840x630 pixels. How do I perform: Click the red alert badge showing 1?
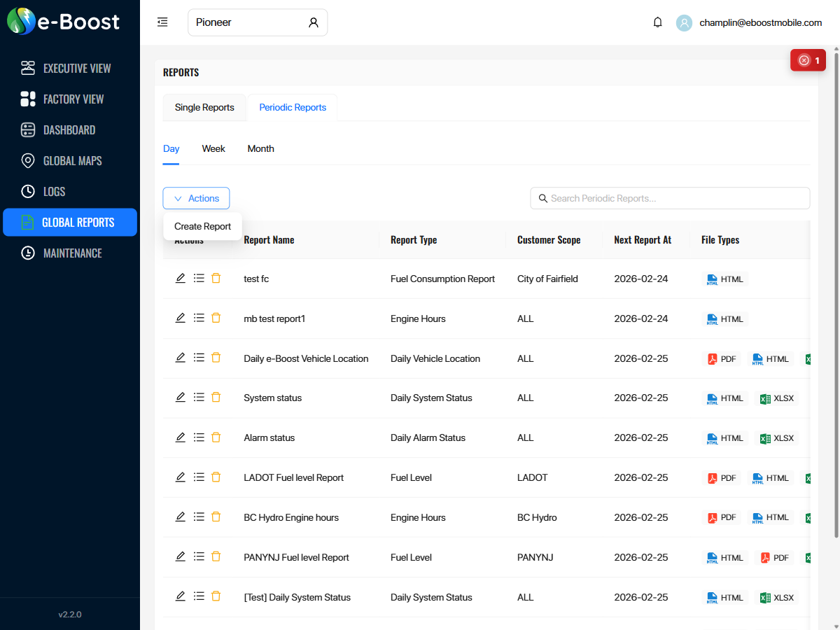(808, 60)
